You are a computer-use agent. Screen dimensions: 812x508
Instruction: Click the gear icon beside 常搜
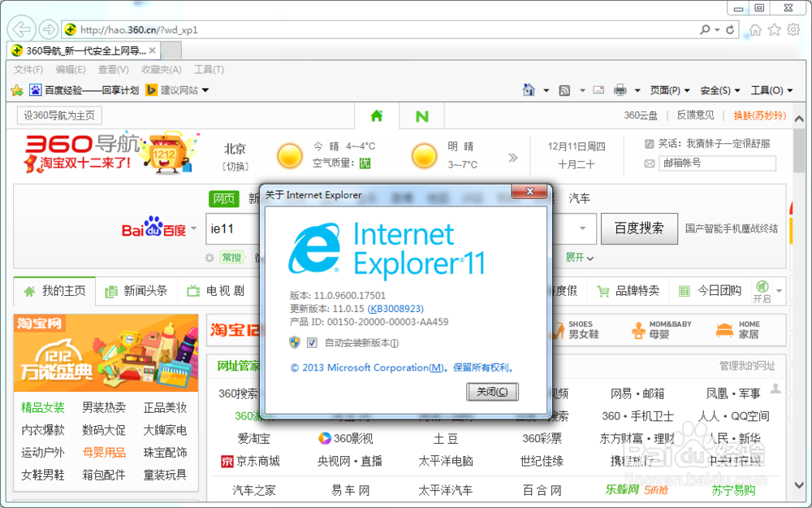[x=209, y=258]
